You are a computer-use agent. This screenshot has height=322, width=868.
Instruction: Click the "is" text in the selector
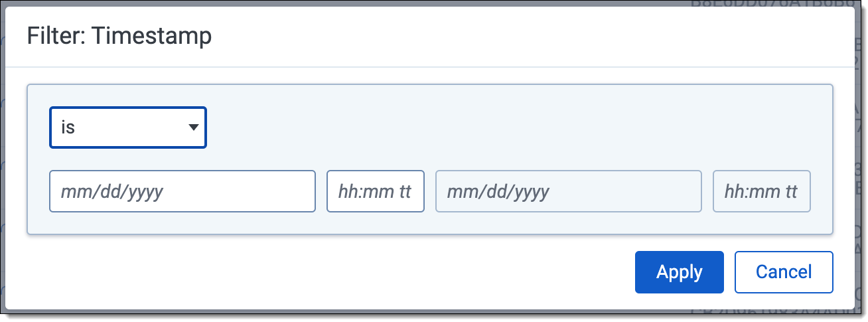(68, 127)
